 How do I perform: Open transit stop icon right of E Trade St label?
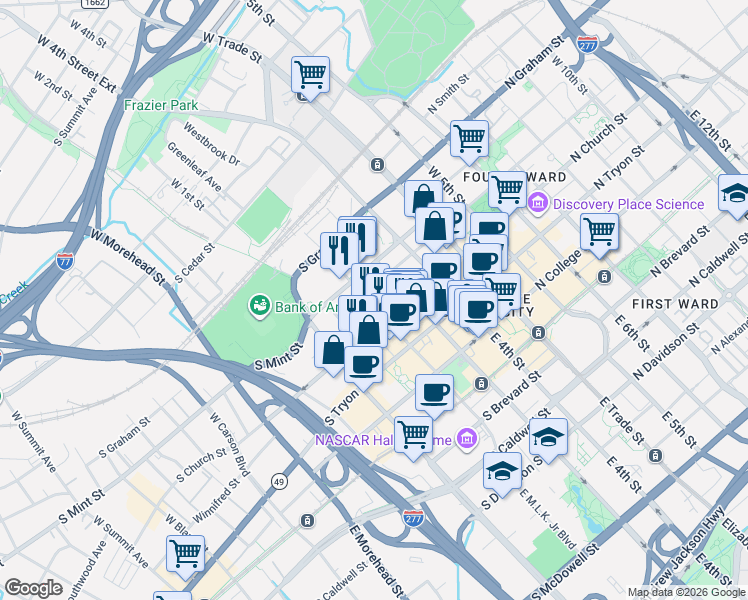click(656, 455)
